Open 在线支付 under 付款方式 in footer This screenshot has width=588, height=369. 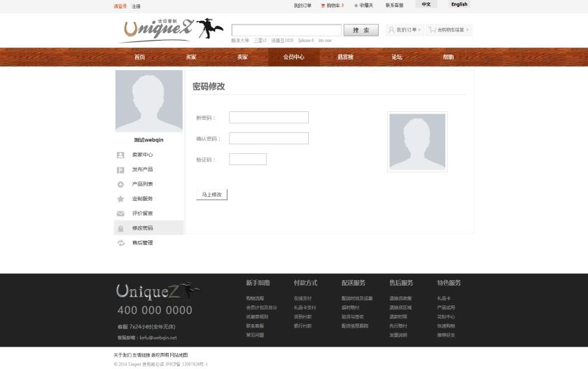(302, 298)
